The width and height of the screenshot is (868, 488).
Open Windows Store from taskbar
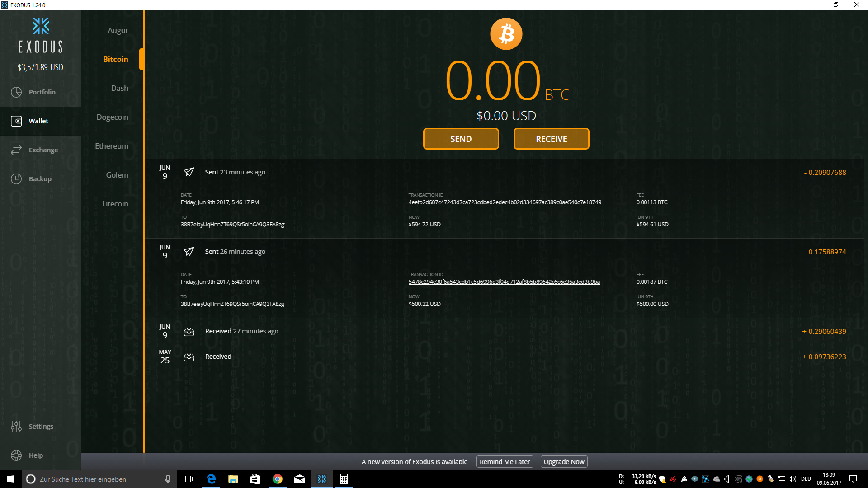(255, 479)
